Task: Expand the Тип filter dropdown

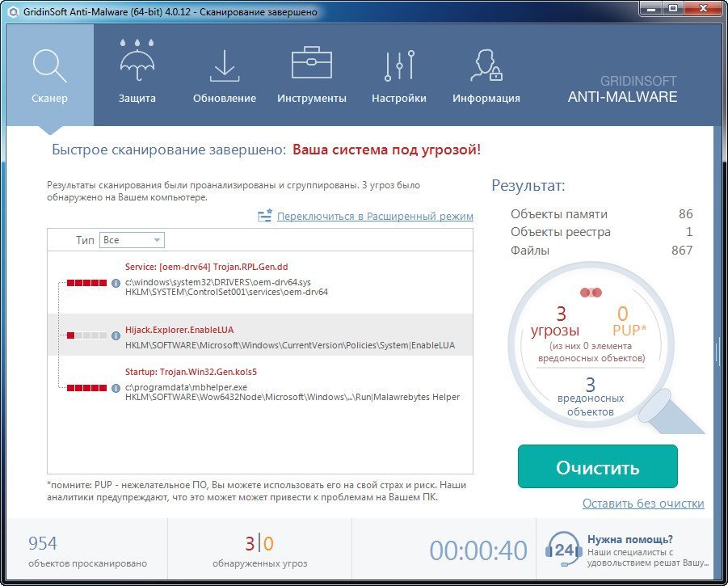Action: pyautogui.click(x=133, y=240)
